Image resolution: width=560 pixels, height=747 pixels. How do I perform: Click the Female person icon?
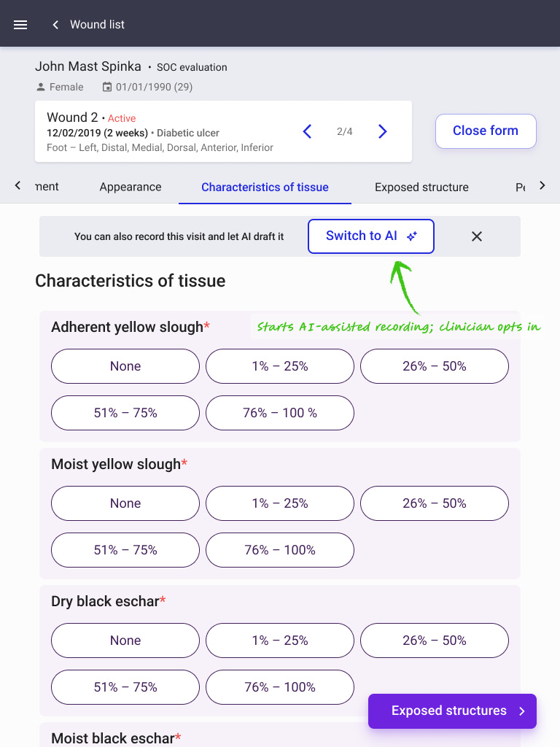click(41, 88)
